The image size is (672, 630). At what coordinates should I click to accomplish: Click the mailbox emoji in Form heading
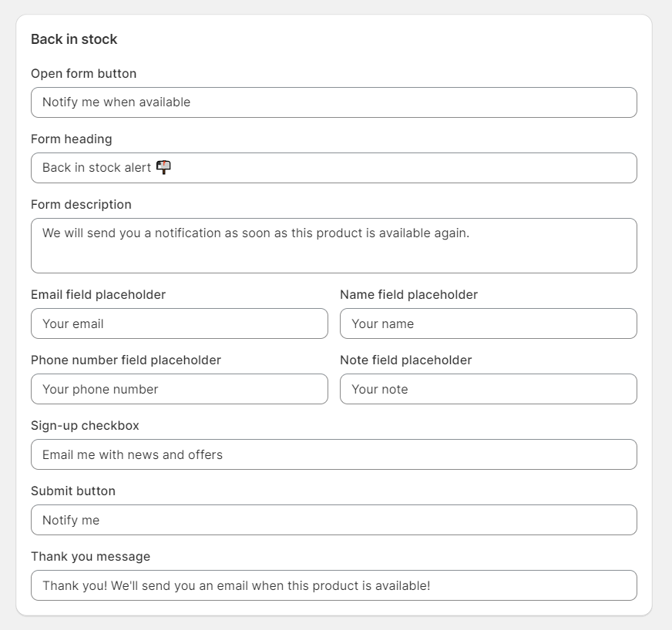coord(163,167)
